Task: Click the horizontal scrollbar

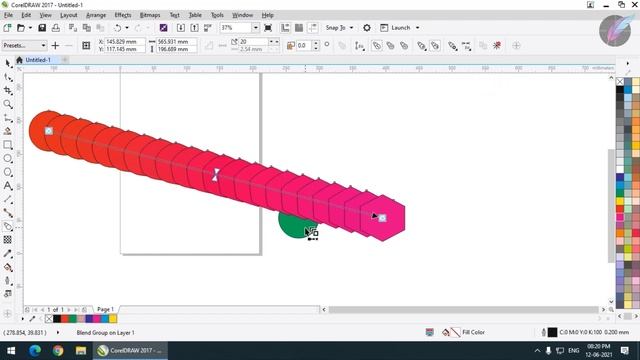Action: pyautogui.click(x=463, y=309)
